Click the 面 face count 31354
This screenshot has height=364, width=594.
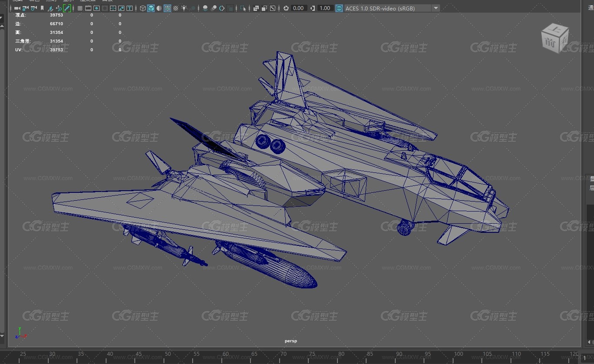click(57, 33)
